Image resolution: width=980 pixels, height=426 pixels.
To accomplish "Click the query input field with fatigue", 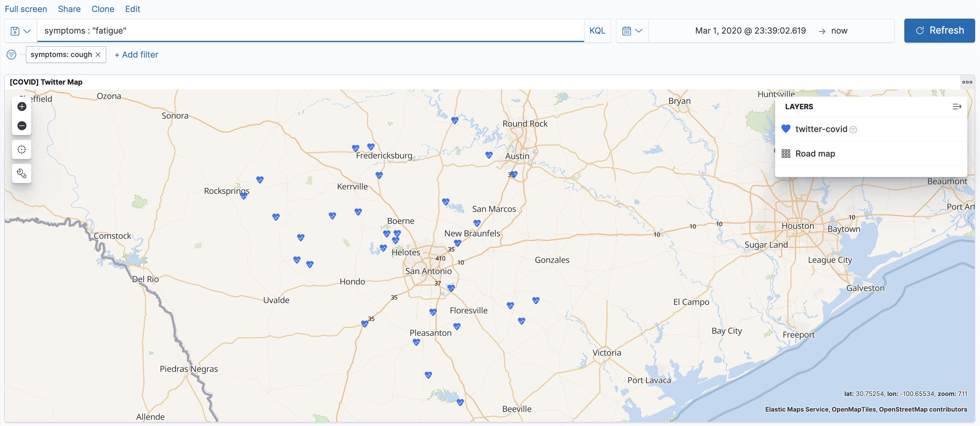I will 304,31.
